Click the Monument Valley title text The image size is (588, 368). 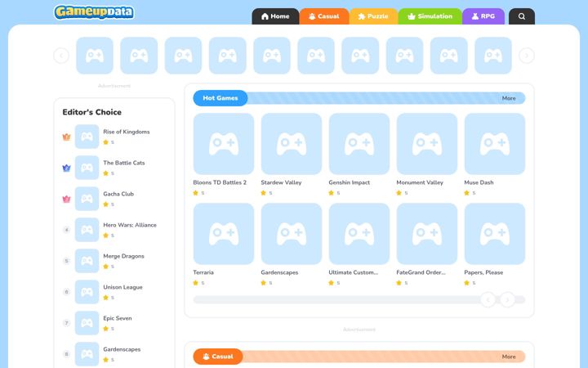(420, 182)
